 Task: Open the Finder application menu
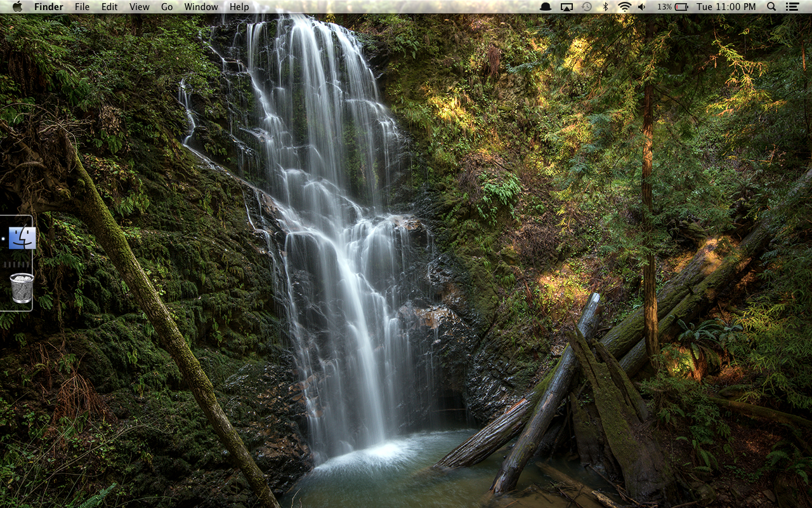tap(49, 7)
